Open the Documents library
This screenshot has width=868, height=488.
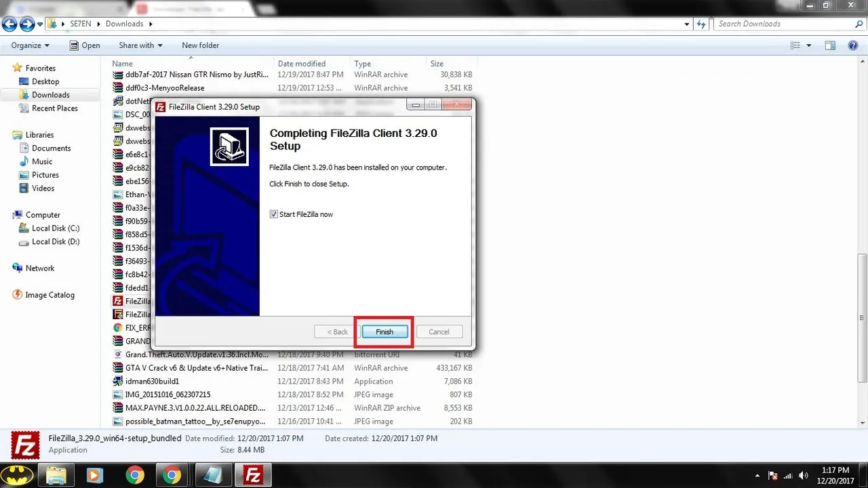coord(52,148)
